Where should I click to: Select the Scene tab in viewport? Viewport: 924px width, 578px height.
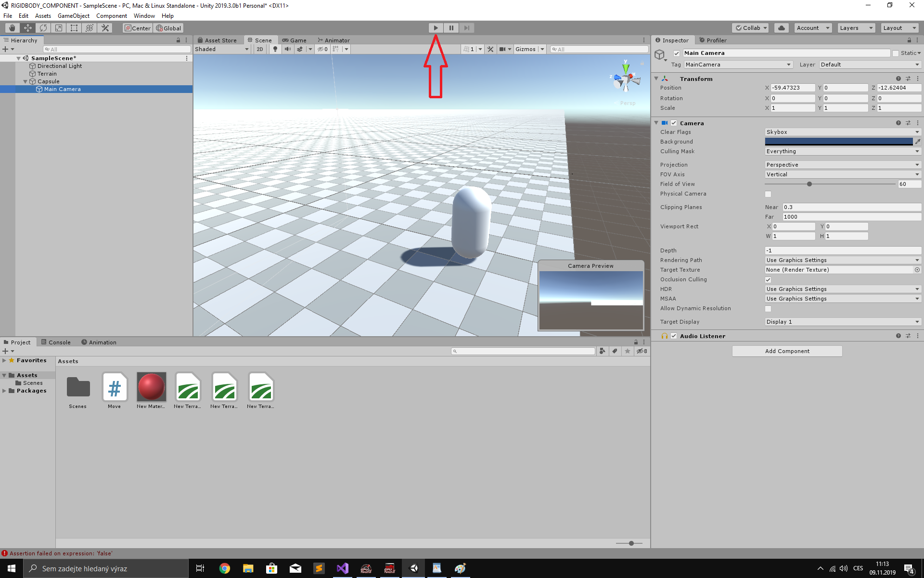click(x=261, y=40)
